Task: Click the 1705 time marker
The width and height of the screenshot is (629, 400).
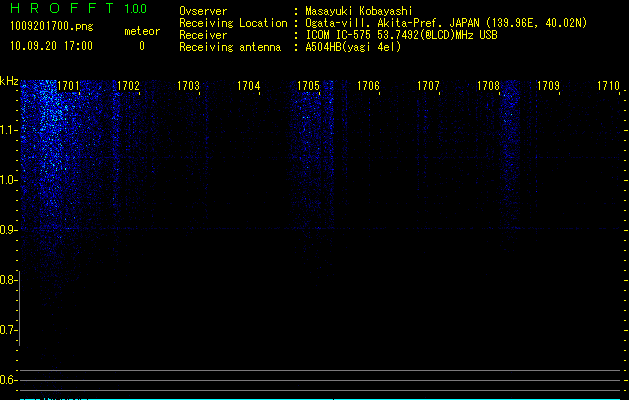Action: (308, 86)
